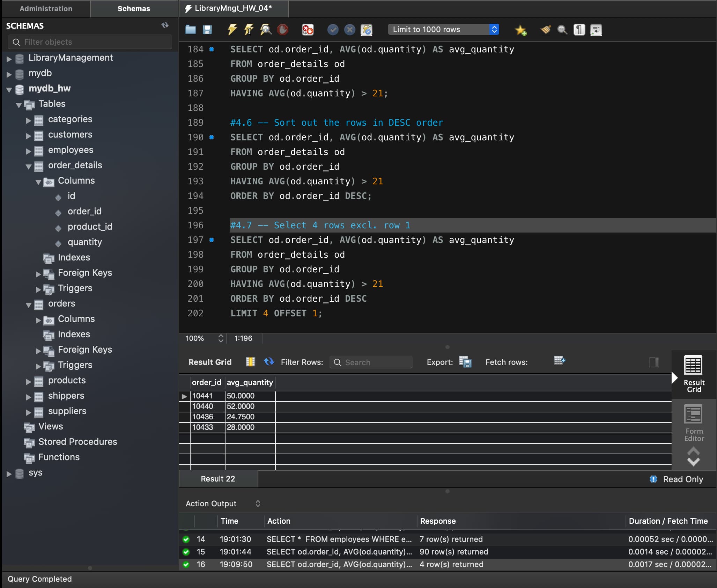Click the Beautify query broom icon
Screen dimensions: 717x588
tap(546, 30)
